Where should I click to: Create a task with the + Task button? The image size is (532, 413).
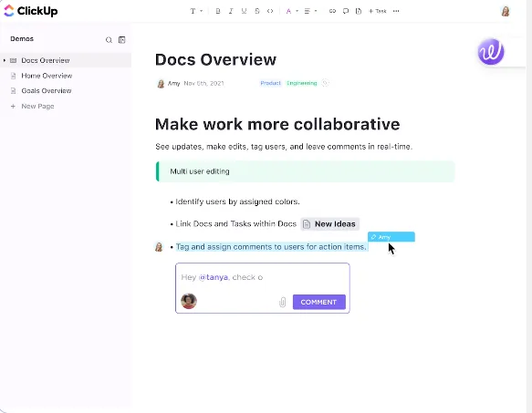[378, 11]
